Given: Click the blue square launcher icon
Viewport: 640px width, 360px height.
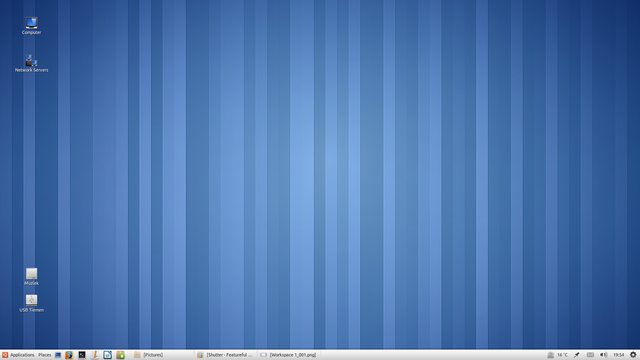Looking at the screenshot, I should click(x=107, y=355).
